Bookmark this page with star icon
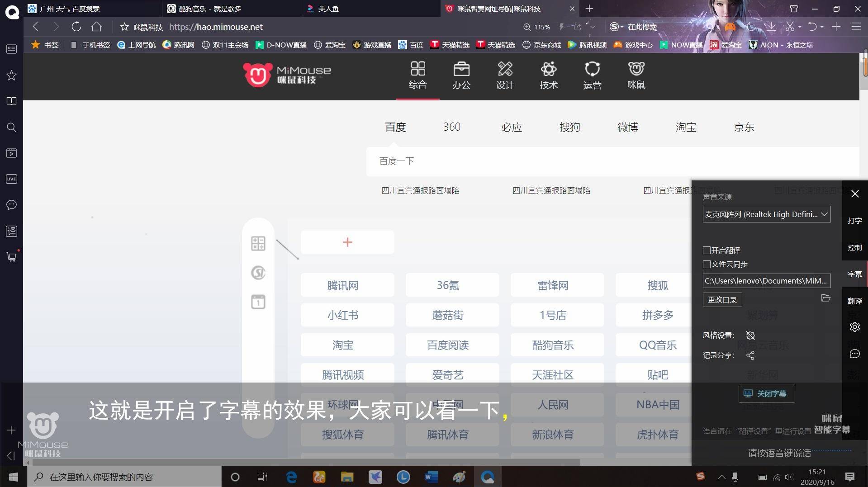 [x=124, y=27]
